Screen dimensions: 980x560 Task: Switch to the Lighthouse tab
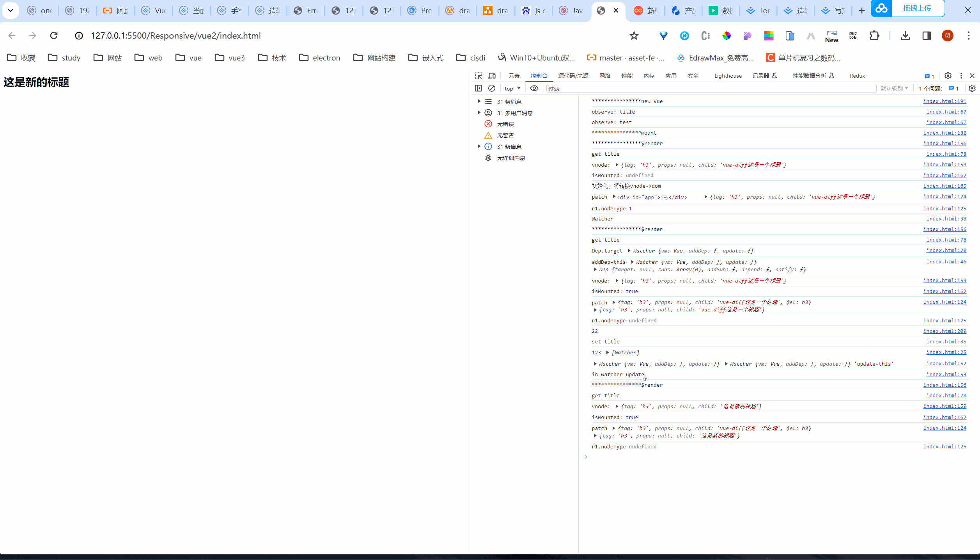(x=728, y=76)
